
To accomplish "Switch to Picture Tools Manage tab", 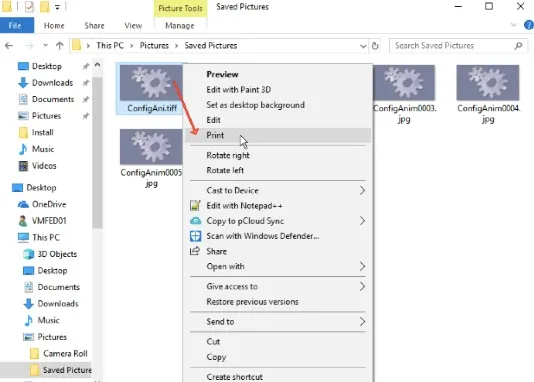I will pyautogui.click(x=179, y=26).
